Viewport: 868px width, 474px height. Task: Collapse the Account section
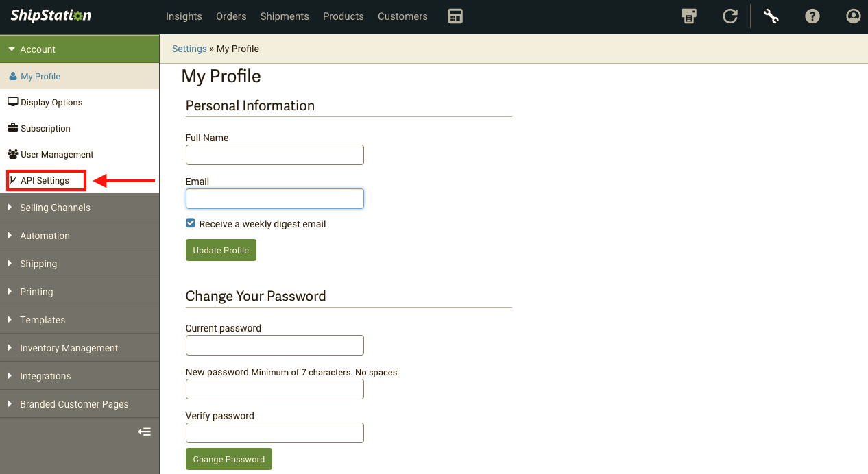(x=80, y=49)
